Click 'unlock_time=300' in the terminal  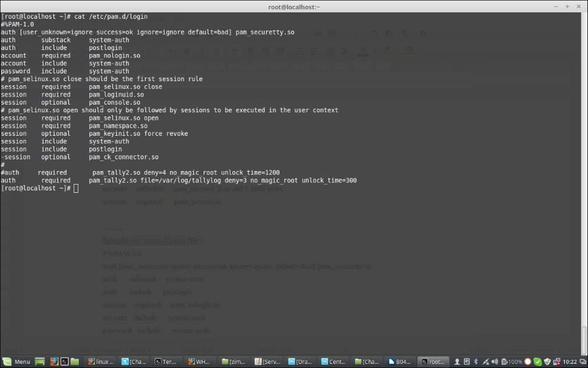pyautogui.click(x=329, y=180)
